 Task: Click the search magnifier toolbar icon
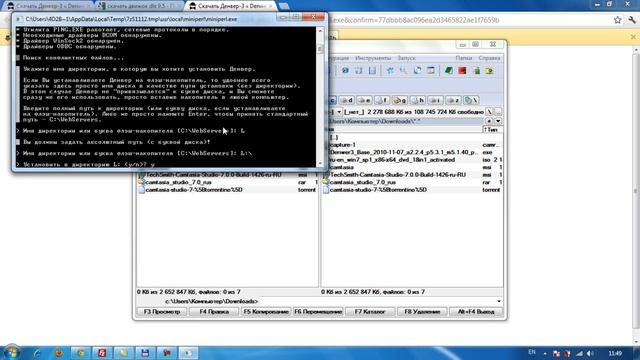(403, 71)
